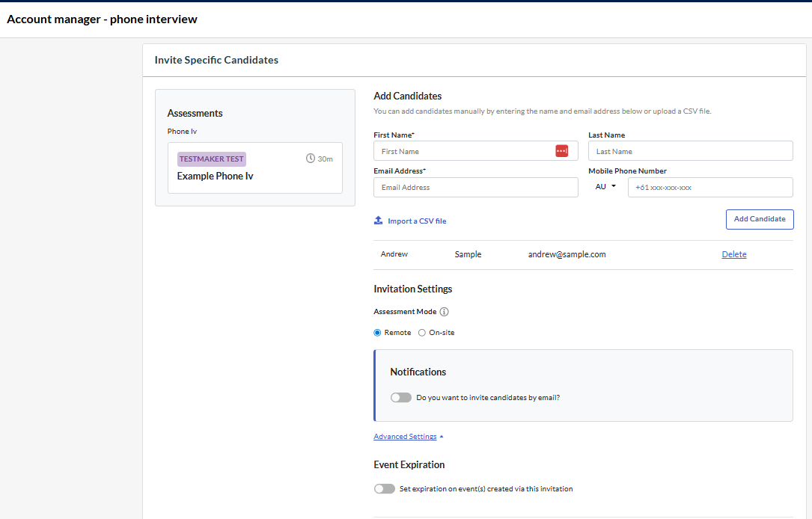This screenshot has height=519, width=812.
Task: Click the Assessment Mode info icon
Action: (445, 312)
